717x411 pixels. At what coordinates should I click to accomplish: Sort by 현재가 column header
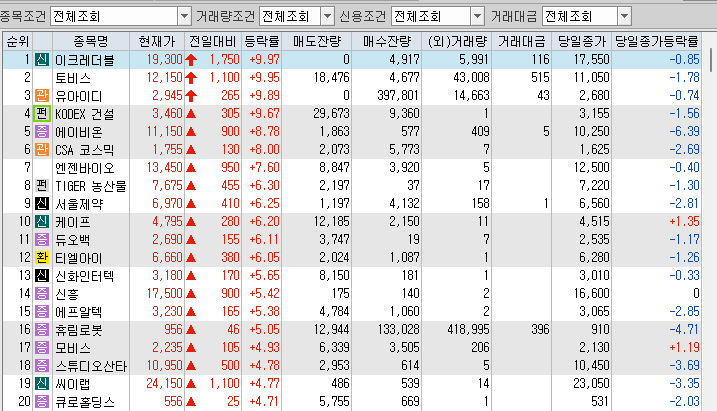click(x=157, y=42)
